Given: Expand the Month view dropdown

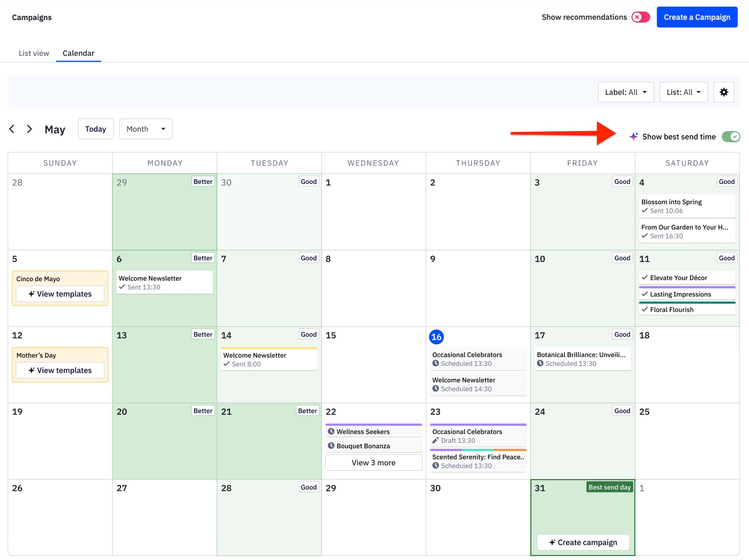Looking at the screenshot, I should (145, 129).
